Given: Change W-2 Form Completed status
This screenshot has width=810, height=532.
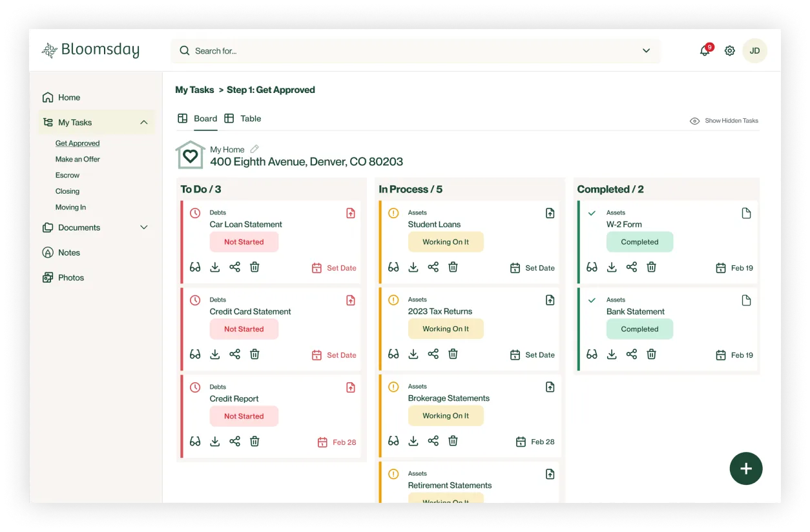Looking at the screenshot, I should (x=639, y=242).
